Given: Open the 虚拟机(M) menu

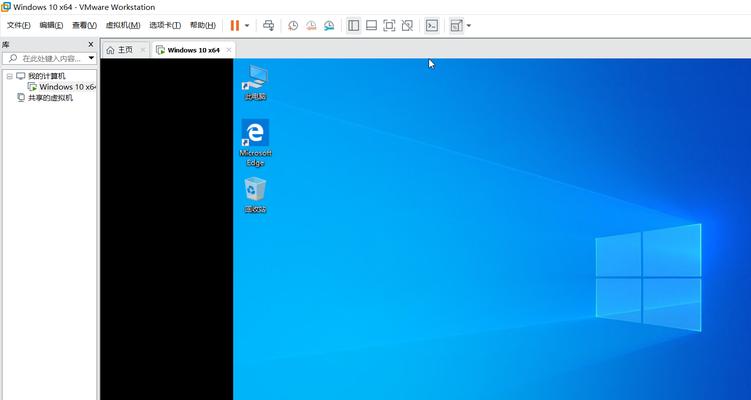Looking at the screenshot, I should pyautogui.click(x=123, y=25).
